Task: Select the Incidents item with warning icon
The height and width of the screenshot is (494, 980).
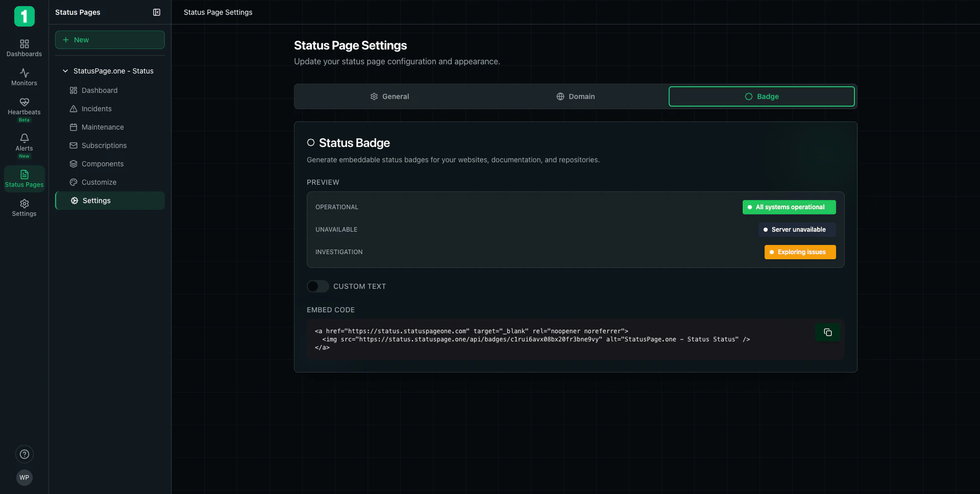Action: coord(96,108)
